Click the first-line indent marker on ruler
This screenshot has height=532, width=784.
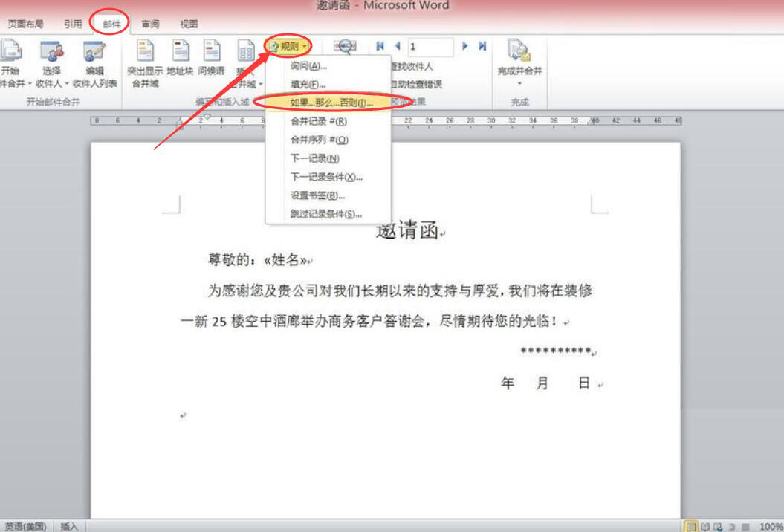coord(207,118)
